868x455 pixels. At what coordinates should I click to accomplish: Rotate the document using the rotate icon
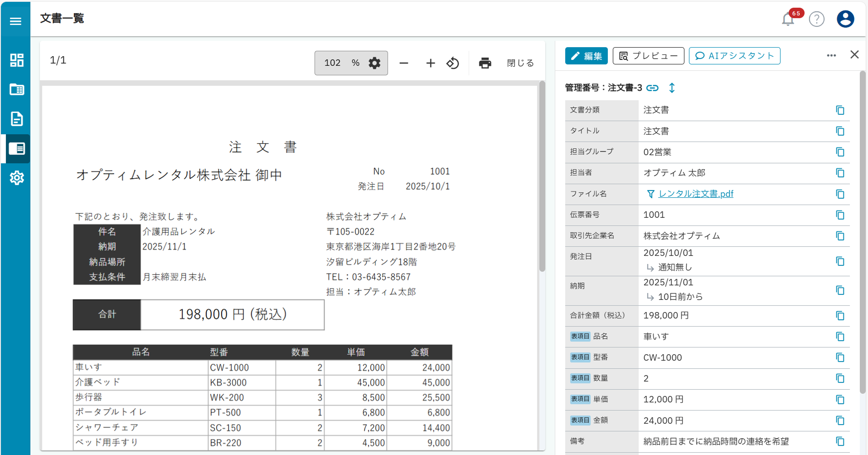click(452, 63)
